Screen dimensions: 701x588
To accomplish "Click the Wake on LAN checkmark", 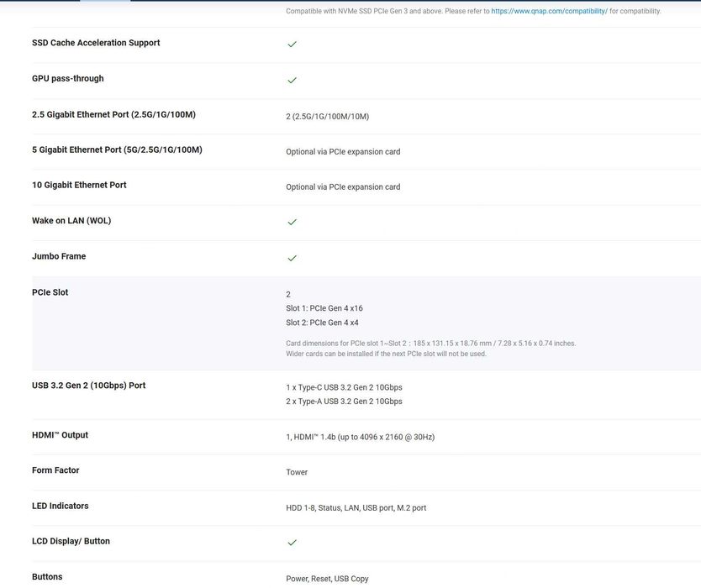I will coord(292,222).
